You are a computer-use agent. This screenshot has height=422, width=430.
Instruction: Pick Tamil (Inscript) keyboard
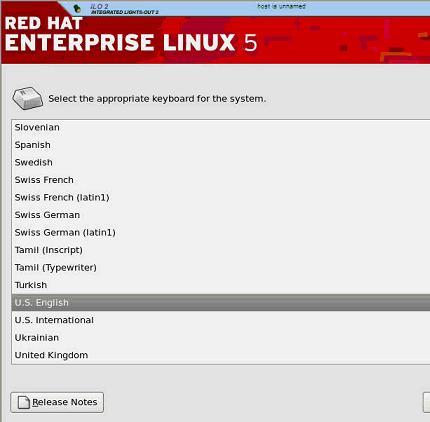(x=221, y=250)
